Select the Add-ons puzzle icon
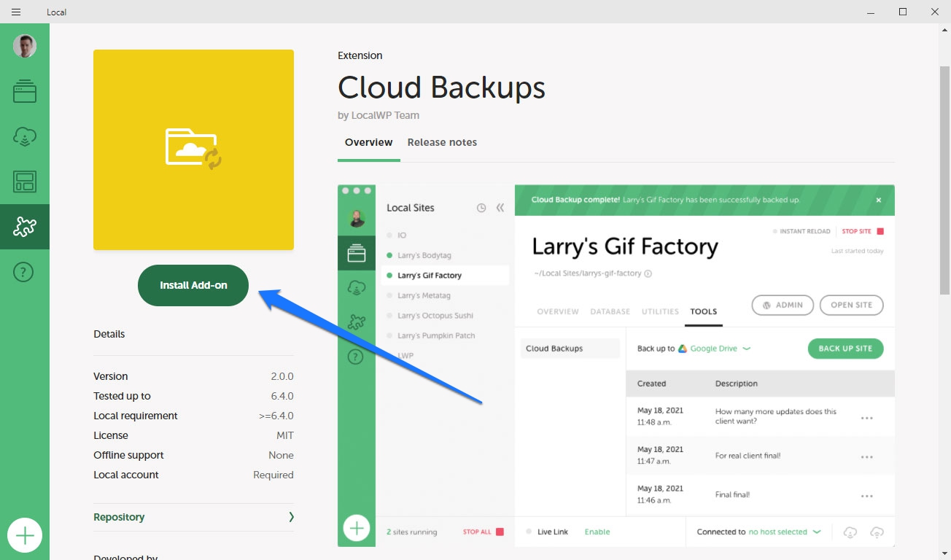The image size is (951, 560). 25,227
